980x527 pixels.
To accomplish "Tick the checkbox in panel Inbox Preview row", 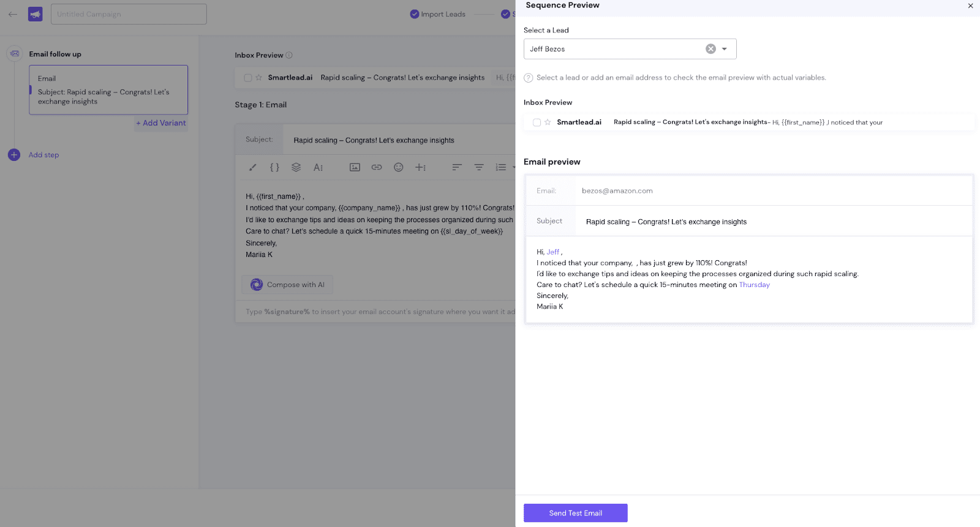I will click(537, 122).
